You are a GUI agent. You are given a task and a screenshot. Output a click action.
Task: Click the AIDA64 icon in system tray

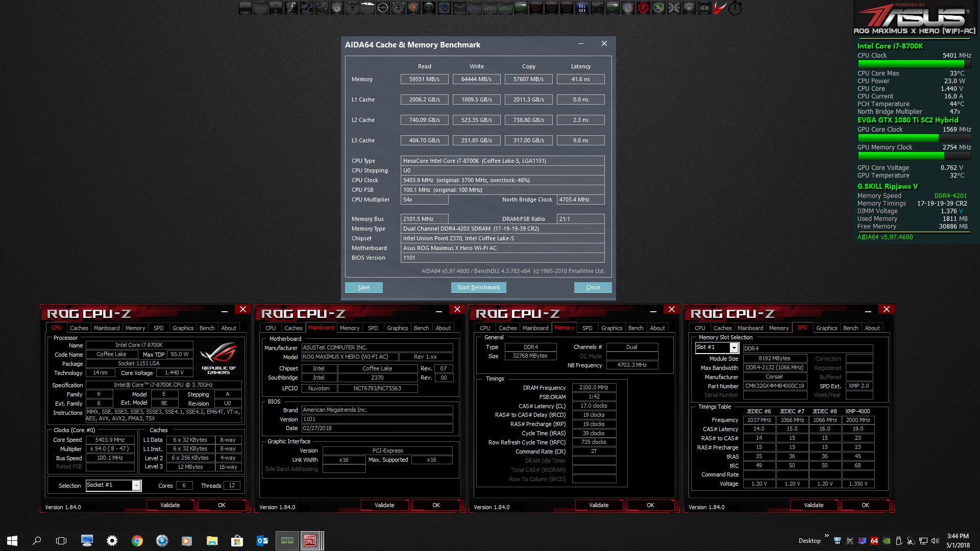click(x=874, y=541)
